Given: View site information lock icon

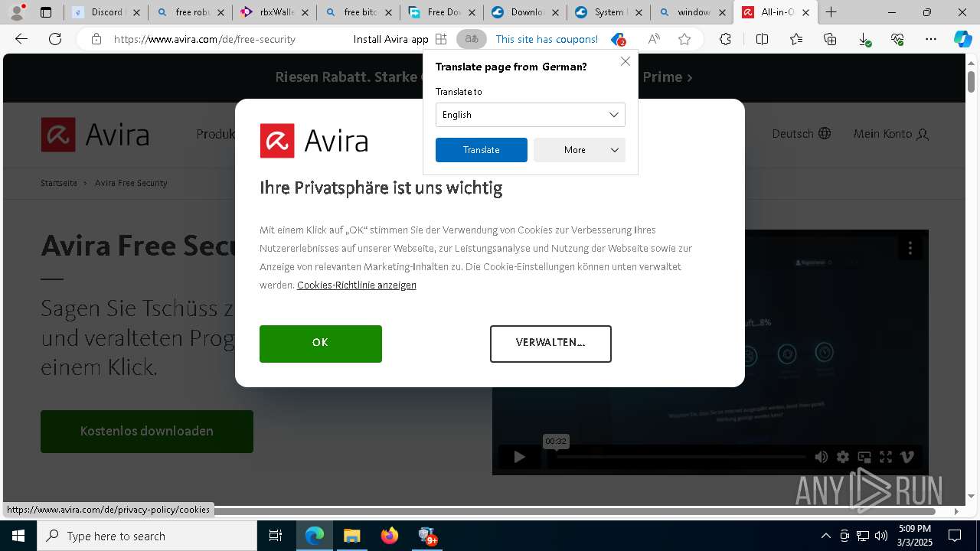Looking at the screenshot, I should (x=96, y=39).
